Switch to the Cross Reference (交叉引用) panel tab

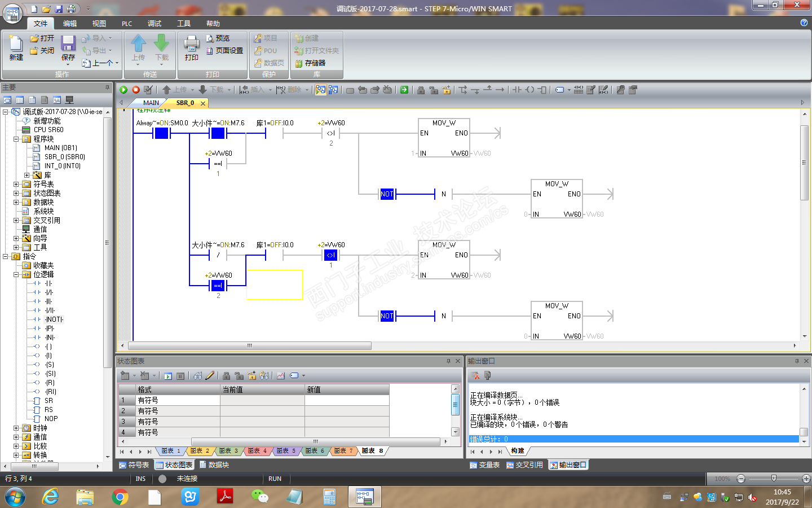click(524, 465)
